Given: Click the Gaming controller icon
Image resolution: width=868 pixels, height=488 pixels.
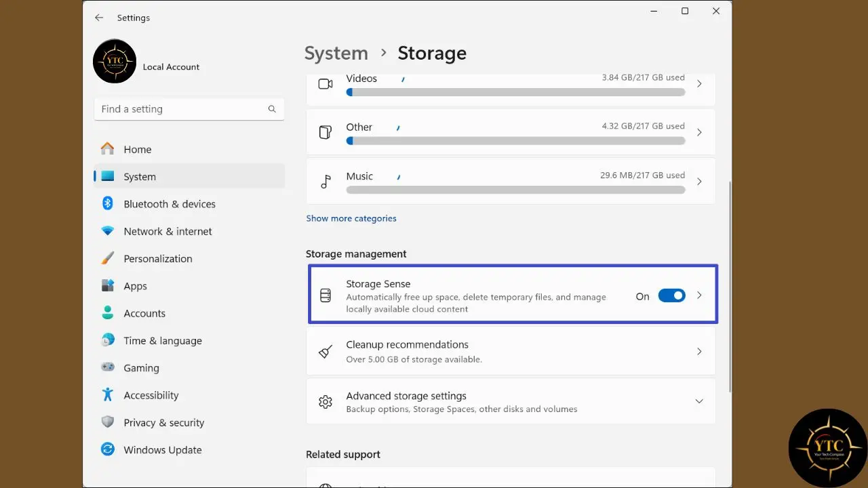Looking at the screenshot, I should point(108,367).
